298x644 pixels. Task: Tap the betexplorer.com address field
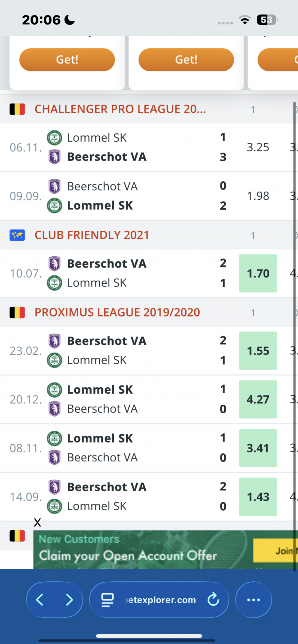click(160, 600)
